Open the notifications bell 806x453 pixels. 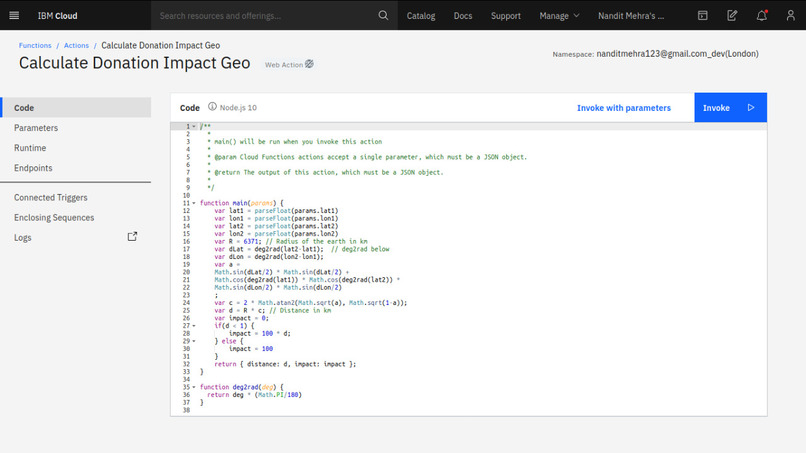click(762, 15)
